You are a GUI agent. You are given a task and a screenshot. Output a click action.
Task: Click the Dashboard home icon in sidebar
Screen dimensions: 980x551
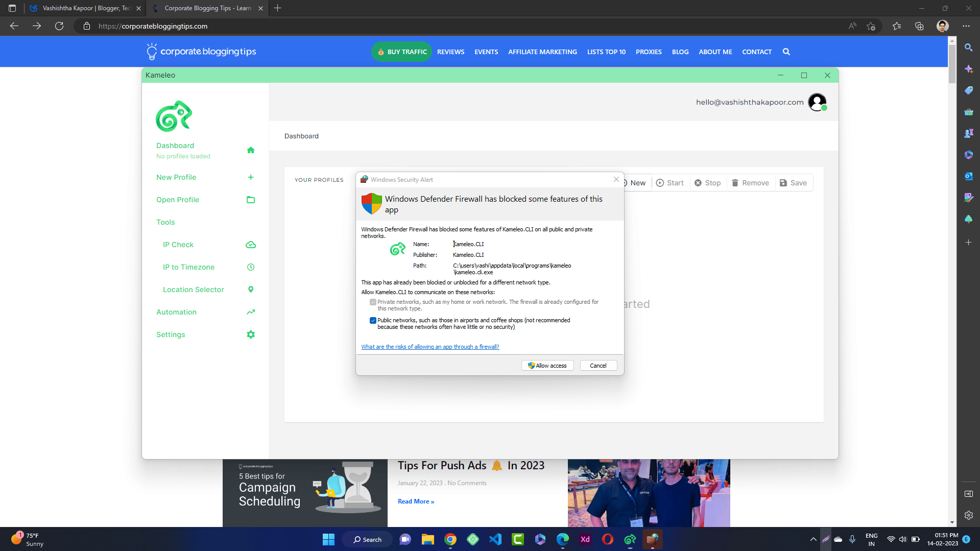pos(250,150)
